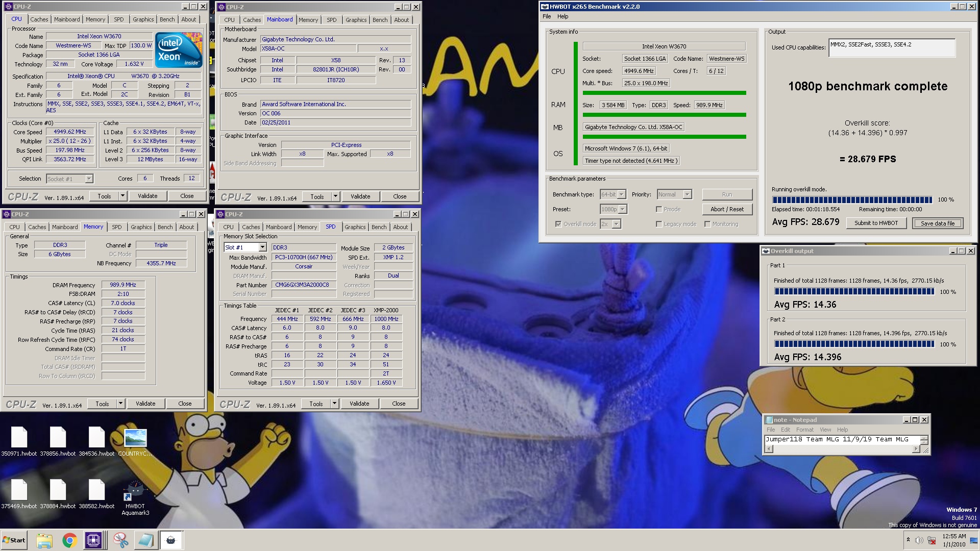Image resolution: width=980 pixels, height=551 pixels.
Task: Open Graphics tab in Mainboard CPU-Z window
Action: click(x=356, y=20)
